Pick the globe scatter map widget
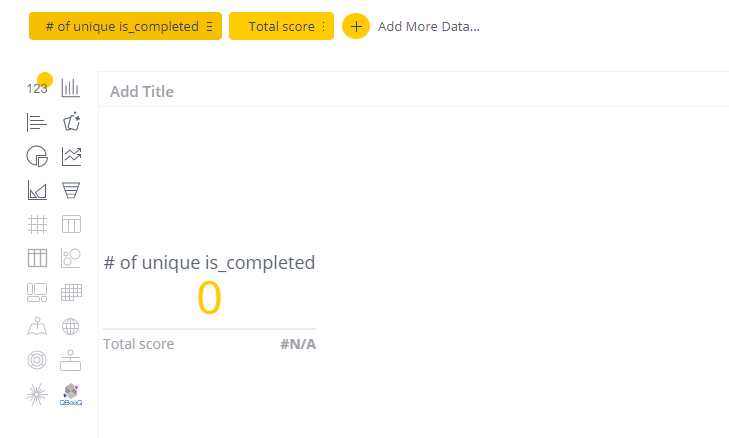The image size is (729, 438). click(71, 326)
